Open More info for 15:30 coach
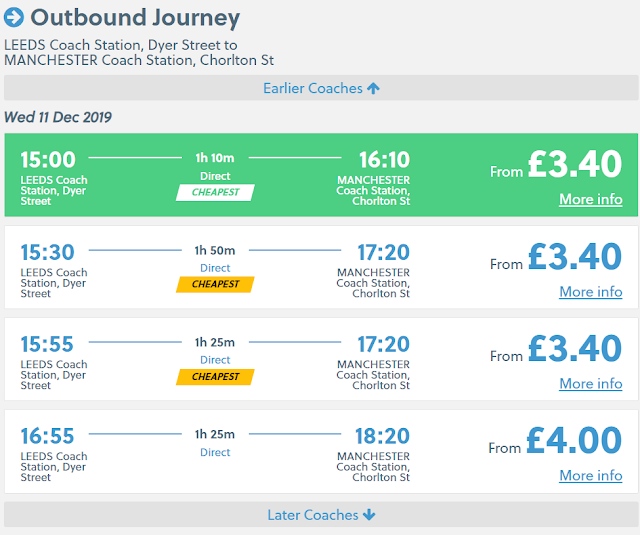640x535 pixels. [590, 292]
